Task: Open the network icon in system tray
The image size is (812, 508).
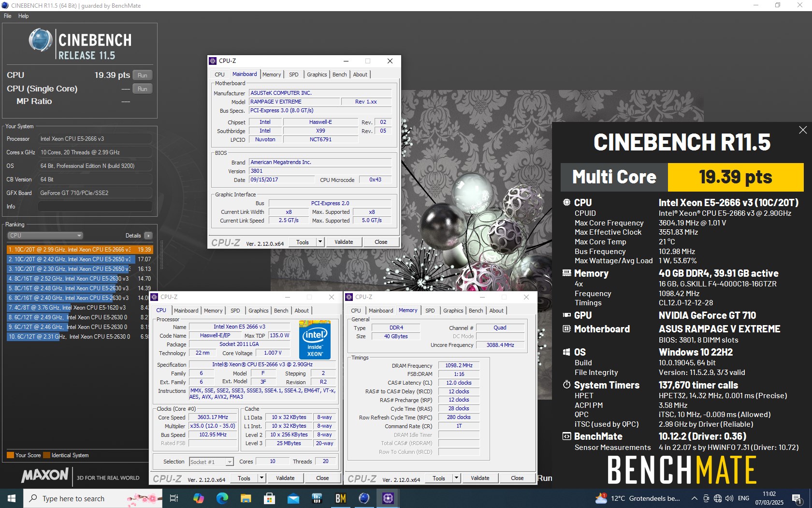Action: (718, 498)
